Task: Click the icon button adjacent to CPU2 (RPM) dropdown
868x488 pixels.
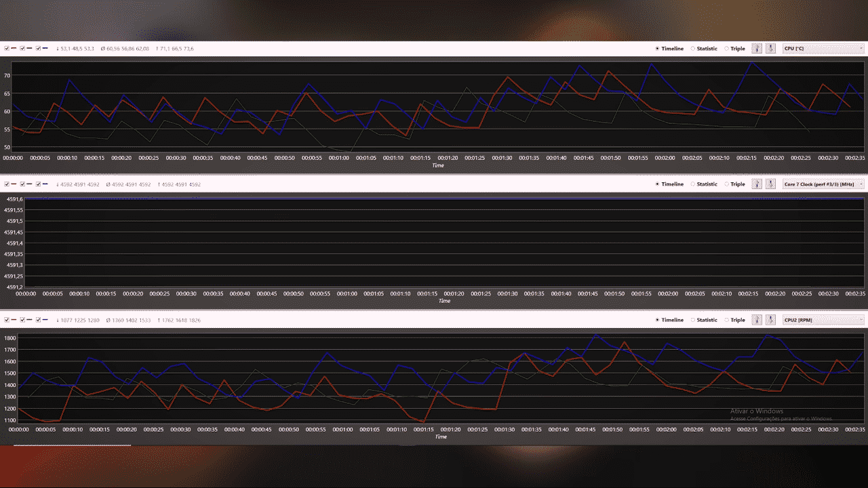Action: [770, 319]
